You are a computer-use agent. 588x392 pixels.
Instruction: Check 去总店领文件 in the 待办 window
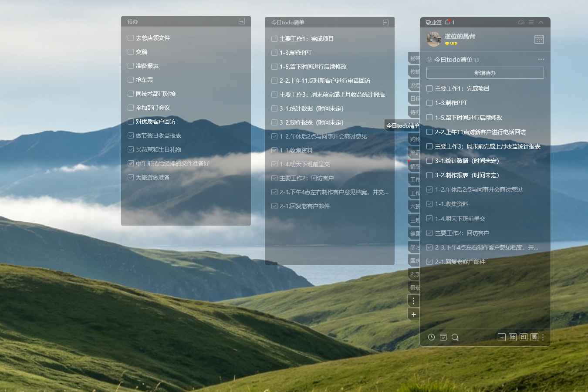pyautogui.click(x=131, y=38)
